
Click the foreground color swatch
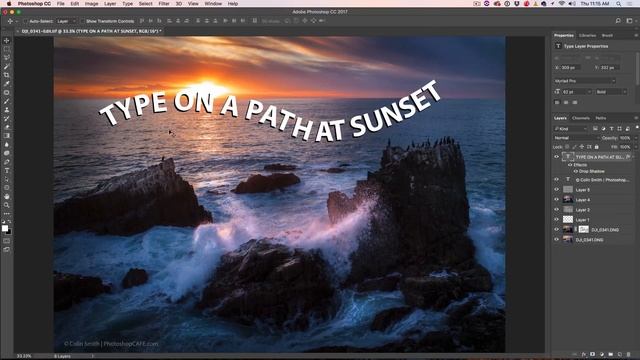click(5, 228)
